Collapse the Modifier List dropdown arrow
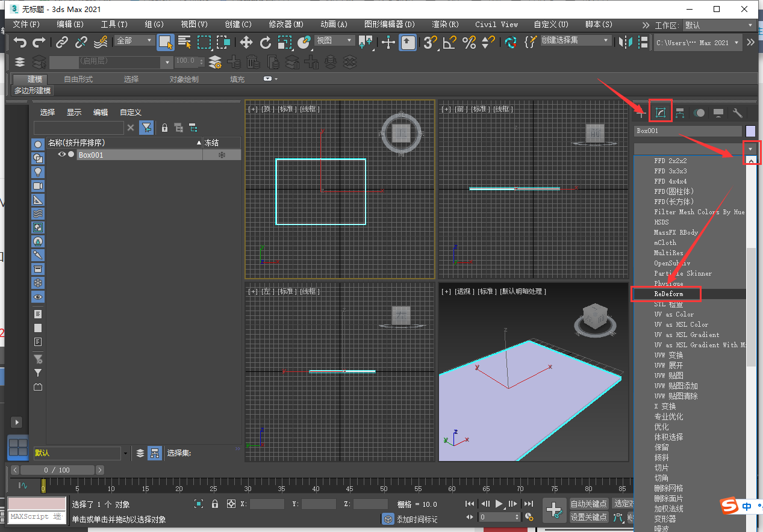The height and width of the screenshot is (532, 763). pyautogui.click(x=750, y=149)
